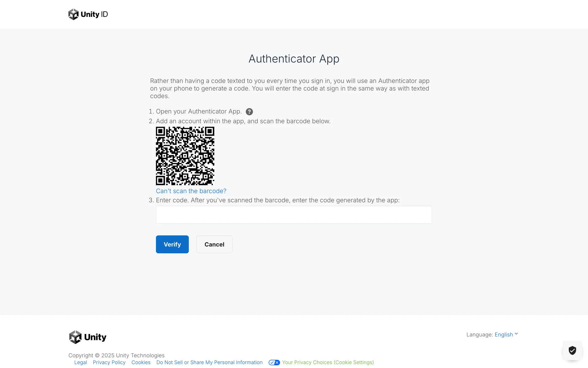Click the Language label selector
This screenshot has height=368, width=588.
pos(479,335)
